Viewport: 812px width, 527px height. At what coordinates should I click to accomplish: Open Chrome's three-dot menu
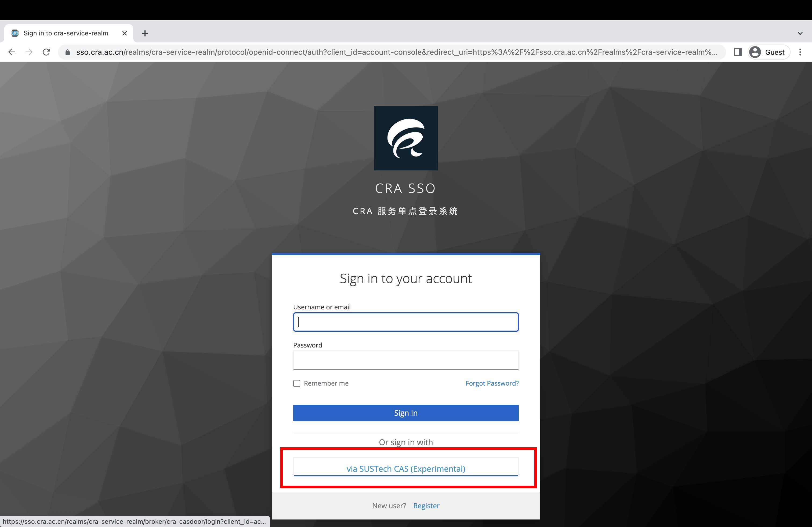coord(800,52)
